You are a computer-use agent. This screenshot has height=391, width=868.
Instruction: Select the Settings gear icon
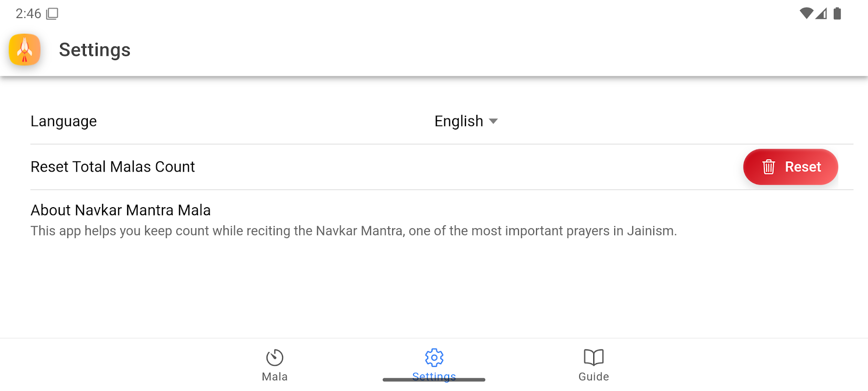click(434, 357)
